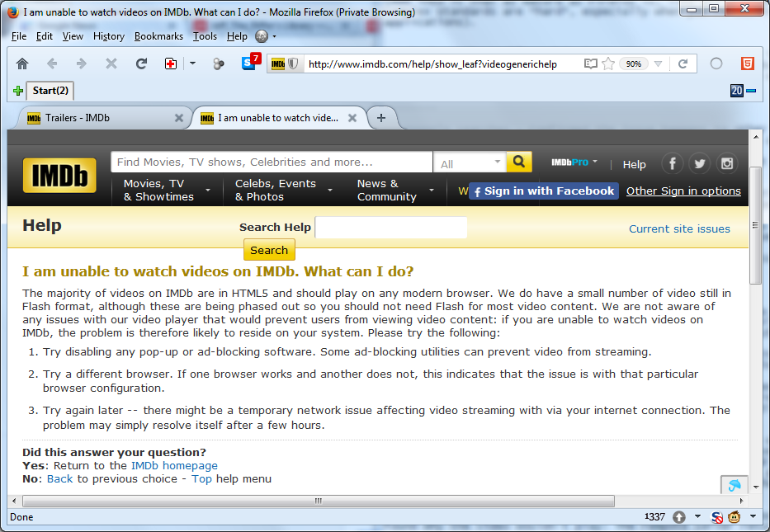Reload page with the toolbar refresh icon

(141, 64)
